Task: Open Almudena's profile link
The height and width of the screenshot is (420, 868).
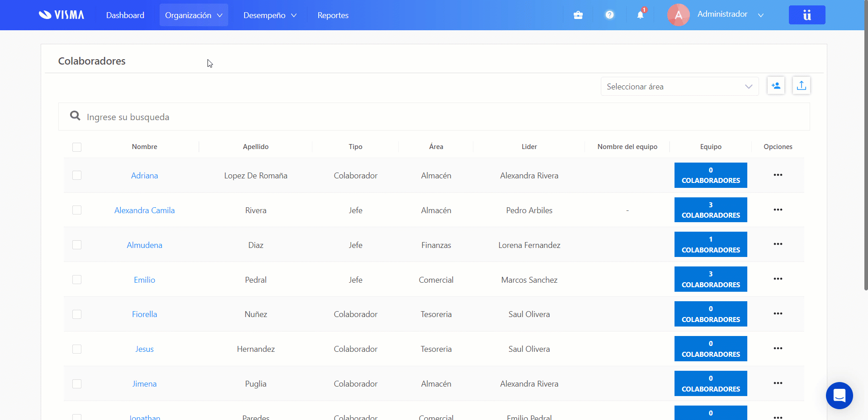Action: pyautogui.click(x=145, y=245)
